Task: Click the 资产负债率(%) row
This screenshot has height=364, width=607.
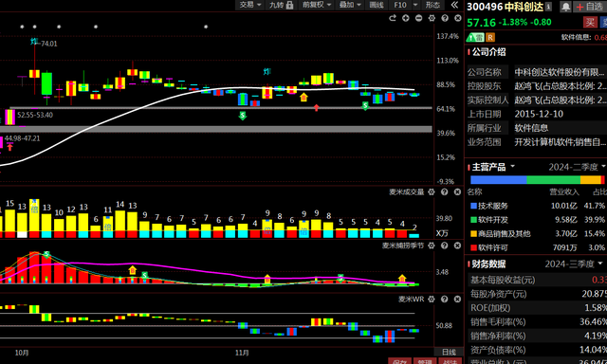Action: tap(537, 350)
